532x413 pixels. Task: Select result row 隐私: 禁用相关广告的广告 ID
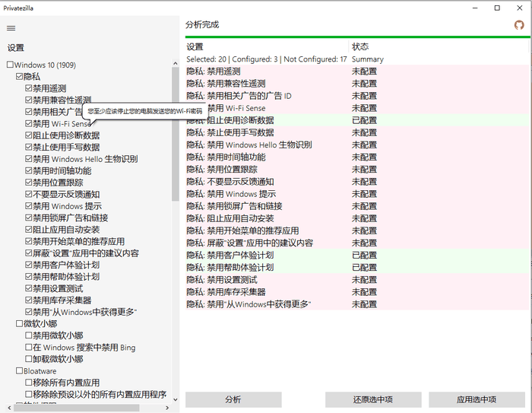[x=357, y=96]
